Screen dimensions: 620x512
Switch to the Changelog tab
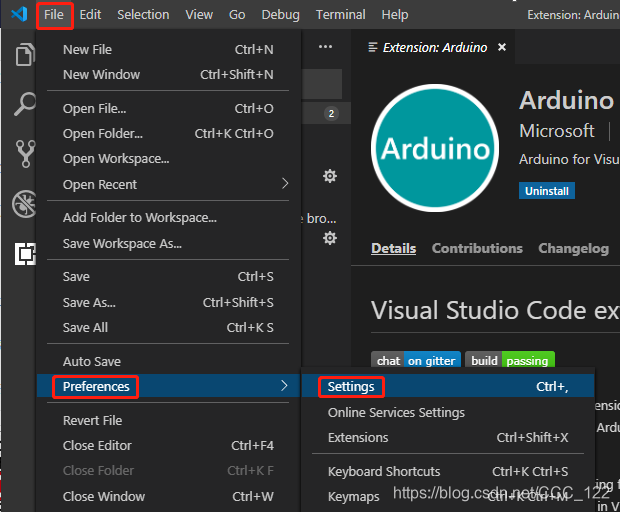[573, 249]
